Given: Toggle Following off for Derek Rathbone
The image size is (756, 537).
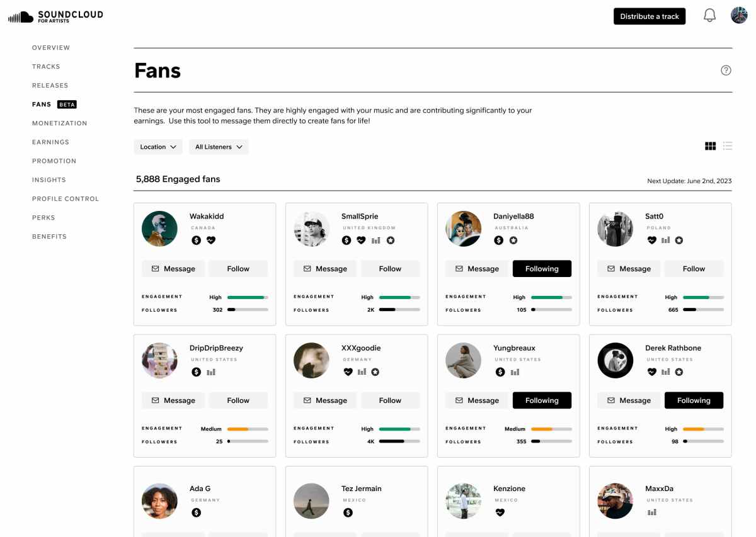Looking at the screenshot, I should point(694,400).
